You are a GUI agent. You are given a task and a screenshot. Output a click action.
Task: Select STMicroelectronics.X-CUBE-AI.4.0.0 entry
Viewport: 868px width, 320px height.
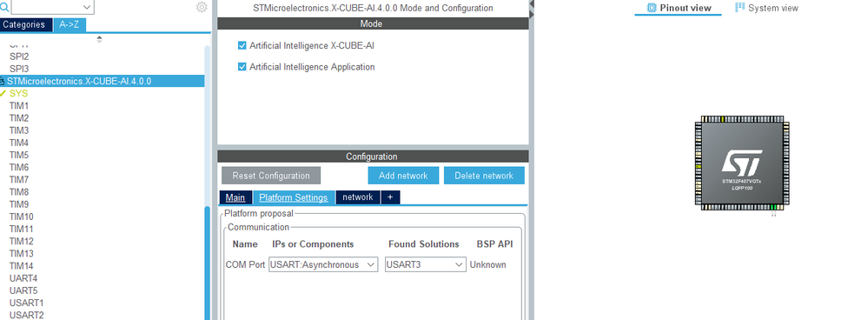102,81
